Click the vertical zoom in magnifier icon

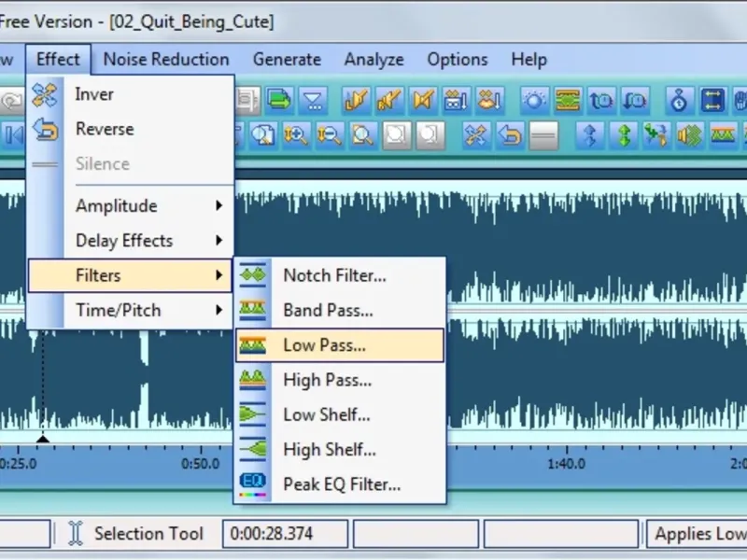(296, 135)
